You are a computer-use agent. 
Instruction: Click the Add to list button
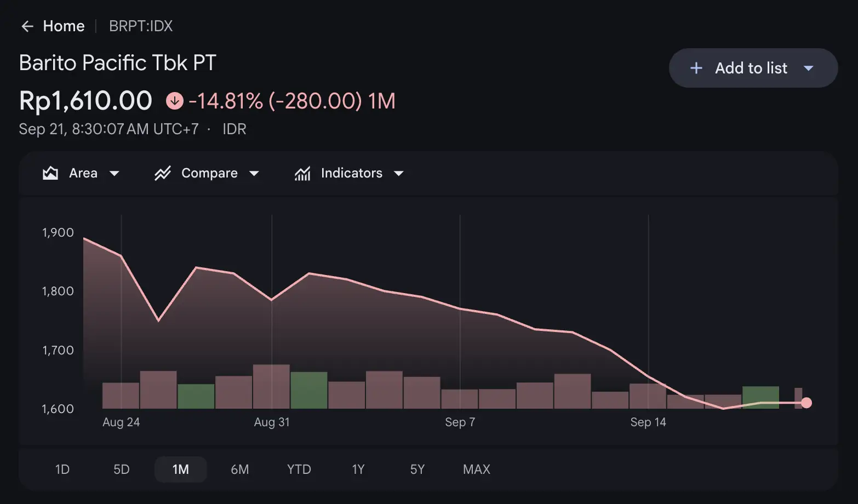(753, 68)
